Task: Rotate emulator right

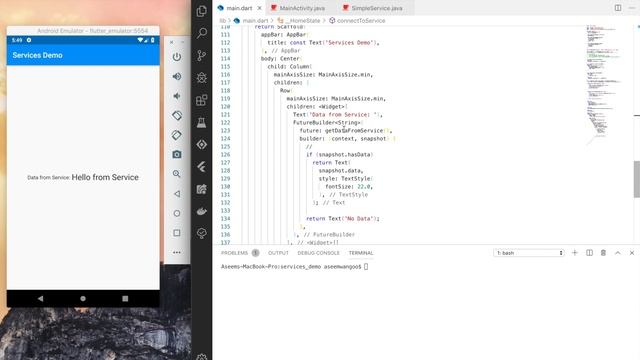Action: pyautogui.click(x=177, y=135)
